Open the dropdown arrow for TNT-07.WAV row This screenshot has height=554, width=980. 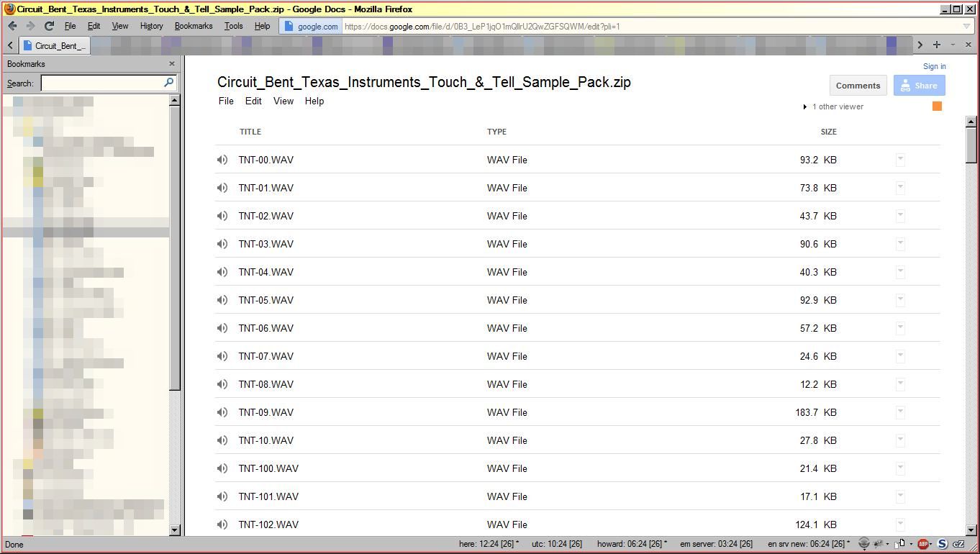click(x=900, y=356)
